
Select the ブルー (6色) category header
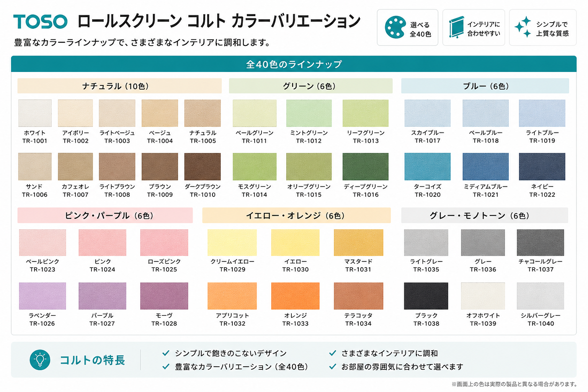(x=485, y=86)
